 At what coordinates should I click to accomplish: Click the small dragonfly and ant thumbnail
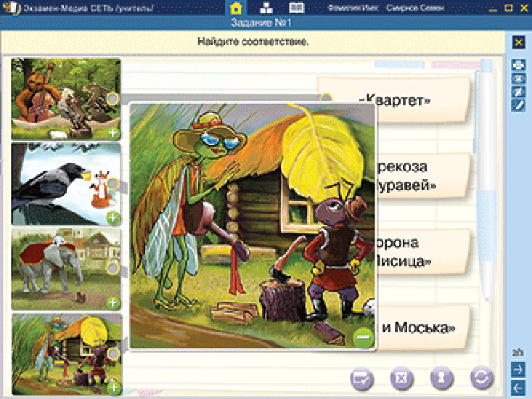pos(67,354)
